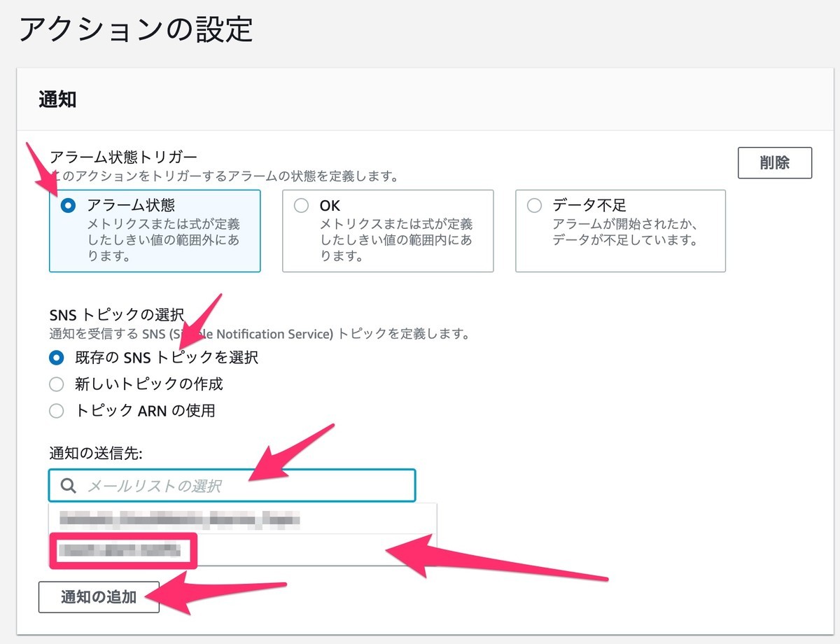The height and width of the screenshot is (644, 840).
Task: Focus the メールリストの選択 search field
Action: click(232, 485)
